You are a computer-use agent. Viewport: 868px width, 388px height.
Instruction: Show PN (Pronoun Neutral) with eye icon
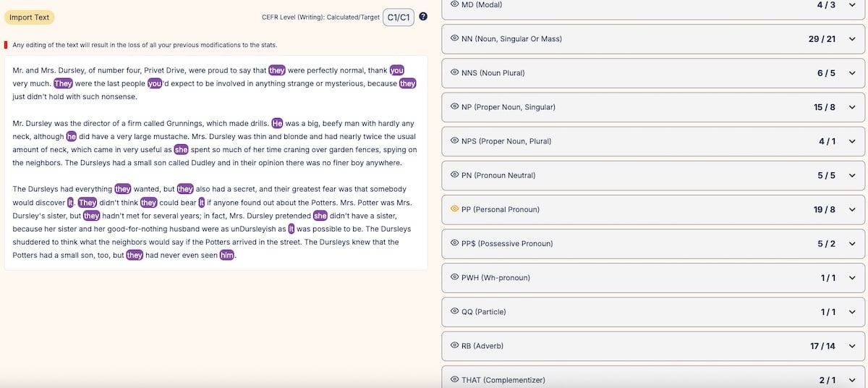(454, 175)
